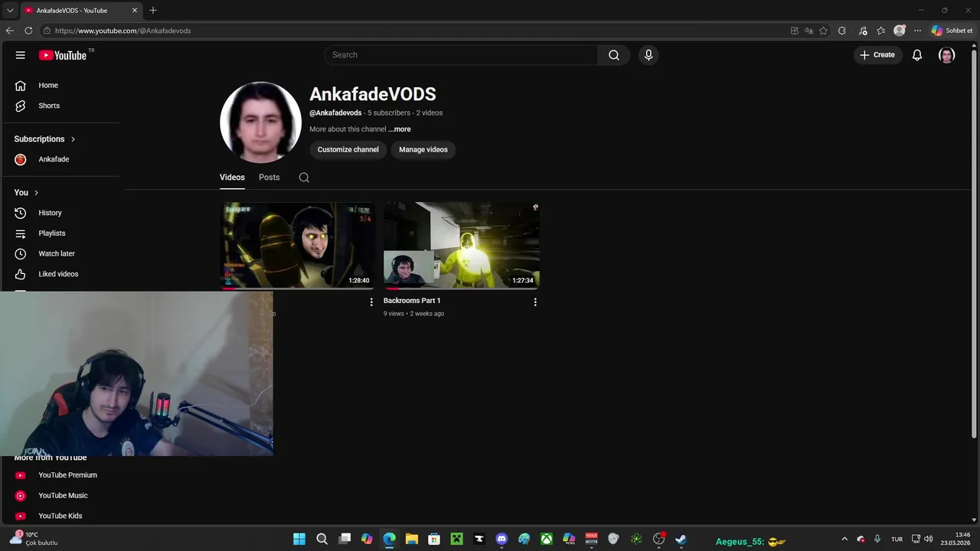Viewport: 980px width, 551px height.
Task: Open YouTube Music link
Action: click(x=63, y=495)
